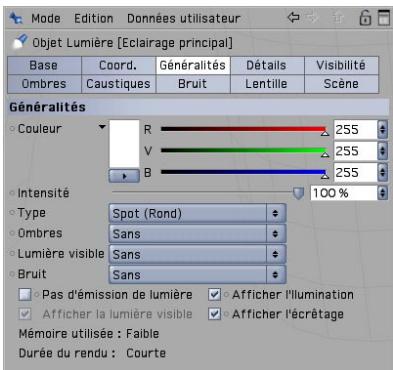Open the Lumière visible dropdown
The height and width of the screenshot is (370, 393).
(x=197, y=254)
